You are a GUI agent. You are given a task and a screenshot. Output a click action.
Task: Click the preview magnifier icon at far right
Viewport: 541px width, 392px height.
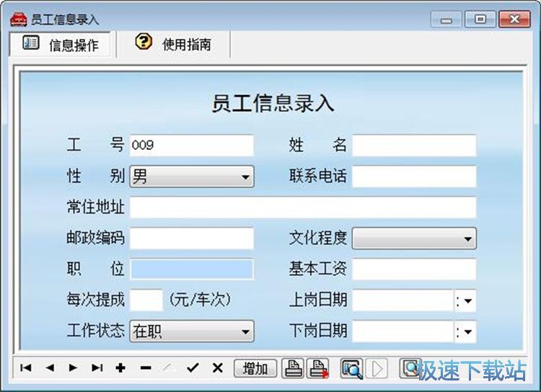tap(410, 368)
